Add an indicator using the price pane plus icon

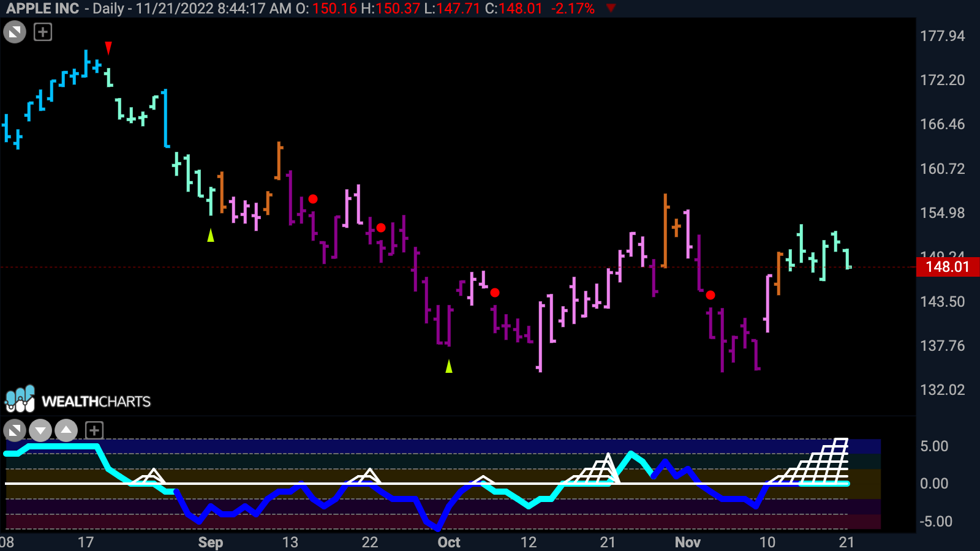tap(43, 32)
